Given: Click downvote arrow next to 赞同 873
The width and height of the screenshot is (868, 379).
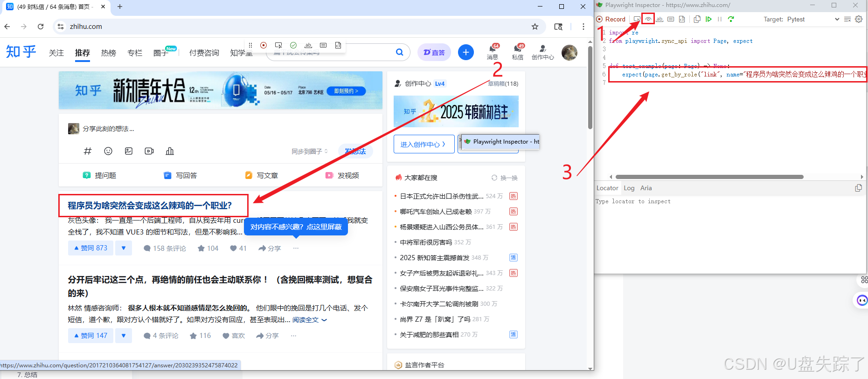Looking at the screenshot, I should pyautogui.click(x=124, y=248).
